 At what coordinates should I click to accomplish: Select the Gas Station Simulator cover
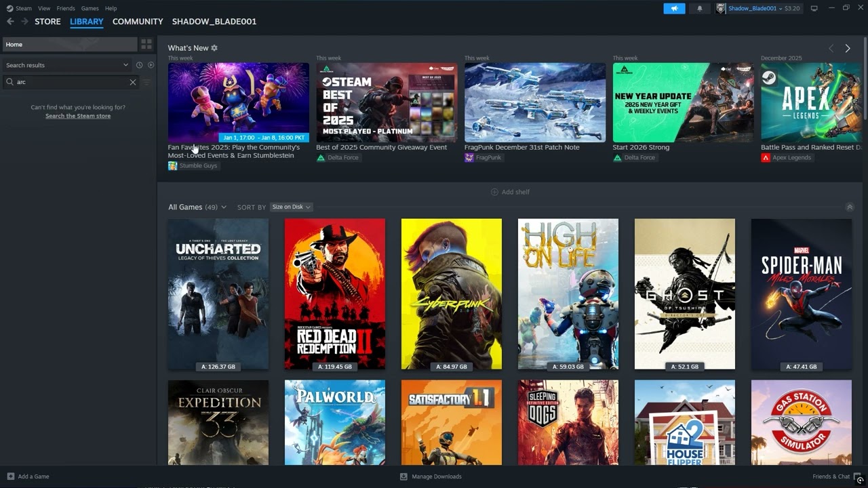pyautogui.click(x=802, y=422)
